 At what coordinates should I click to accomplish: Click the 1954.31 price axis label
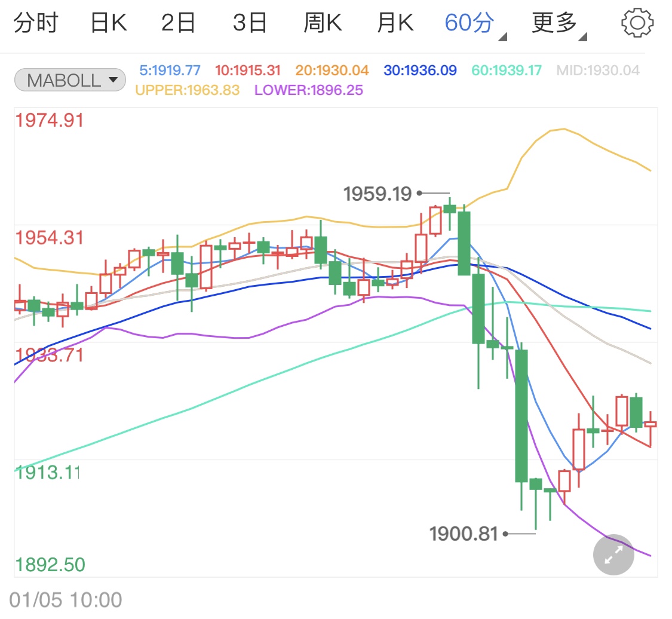(50, 238)
